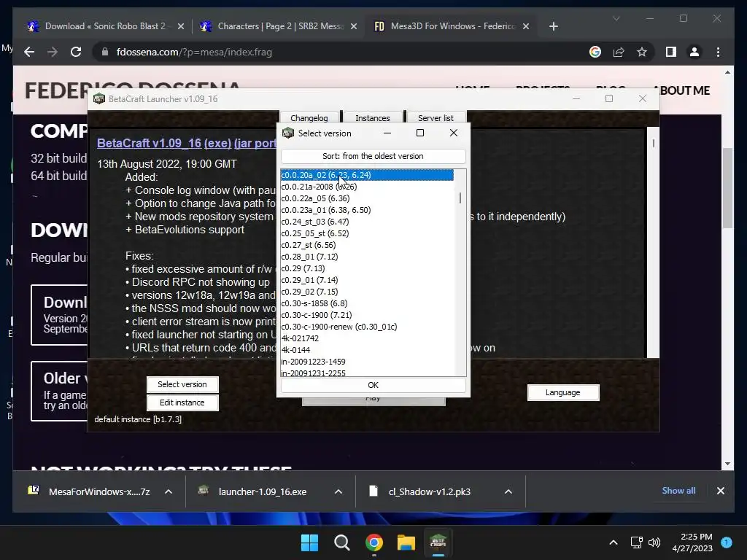Click OK in Select version dialog
Screen dimensions: 747x560
tap(373, 385)
